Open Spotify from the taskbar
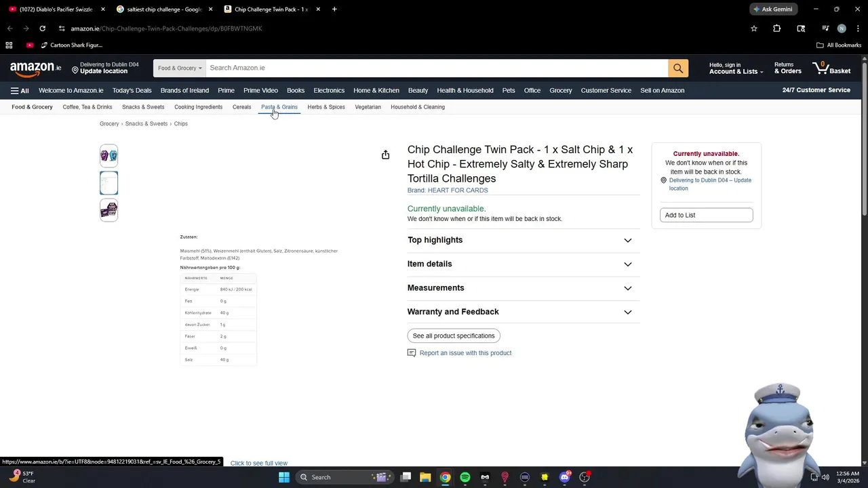 pyautogui.click(x=465, y=477)
